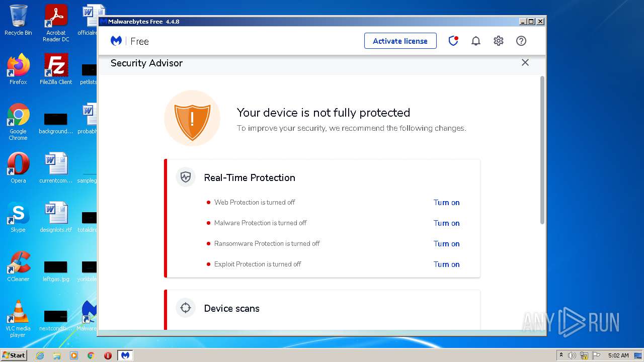Select VLC media player desktop icon
The width and height of the screenshot is (644, 362).
tap(18, 319)
